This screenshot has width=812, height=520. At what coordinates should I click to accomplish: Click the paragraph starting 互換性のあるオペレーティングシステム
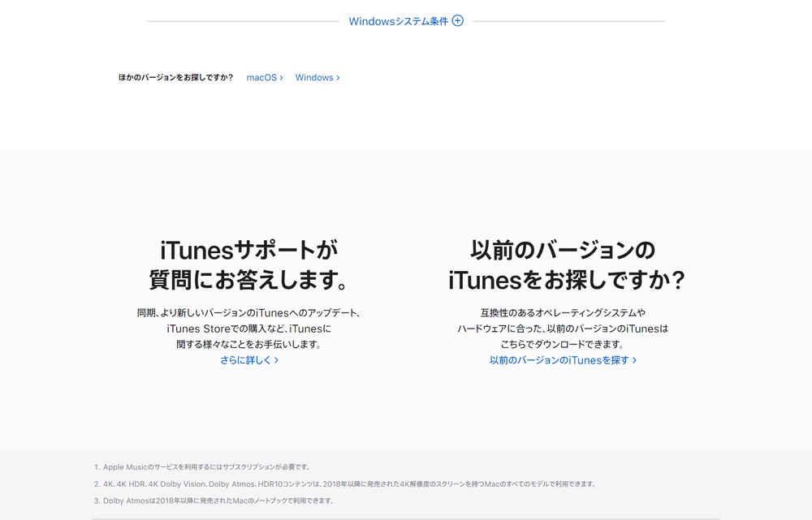pos(563,329)
